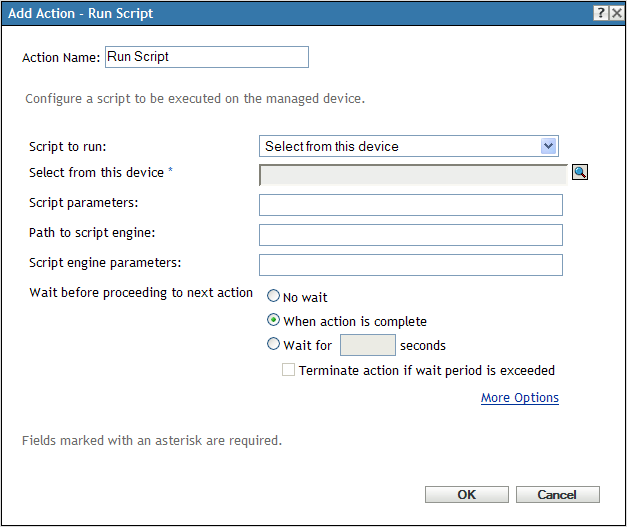Click the Script to run dropdown arrow

(548, 146)
